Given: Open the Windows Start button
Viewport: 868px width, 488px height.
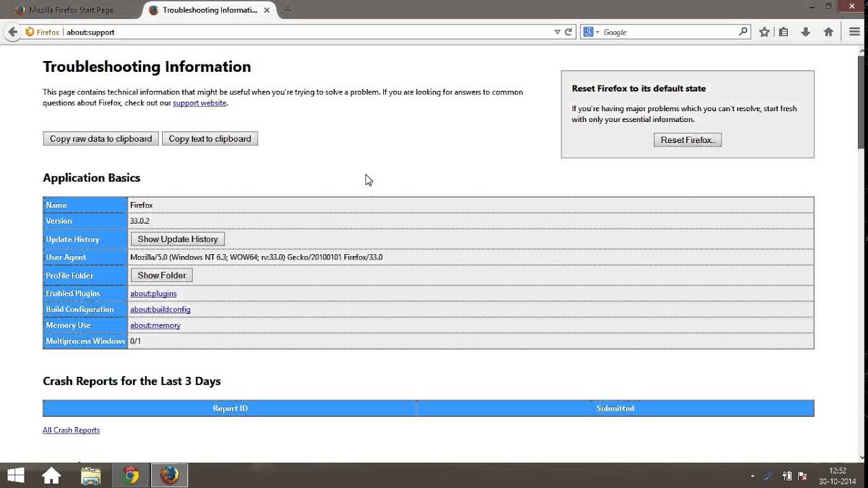Looking at the screenshot, I should pyautogui.click(x=16, y=476).
